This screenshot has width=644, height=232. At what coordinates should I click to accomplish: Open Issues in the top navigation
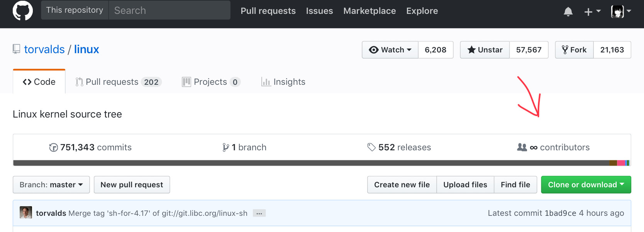tap(319, 11)
